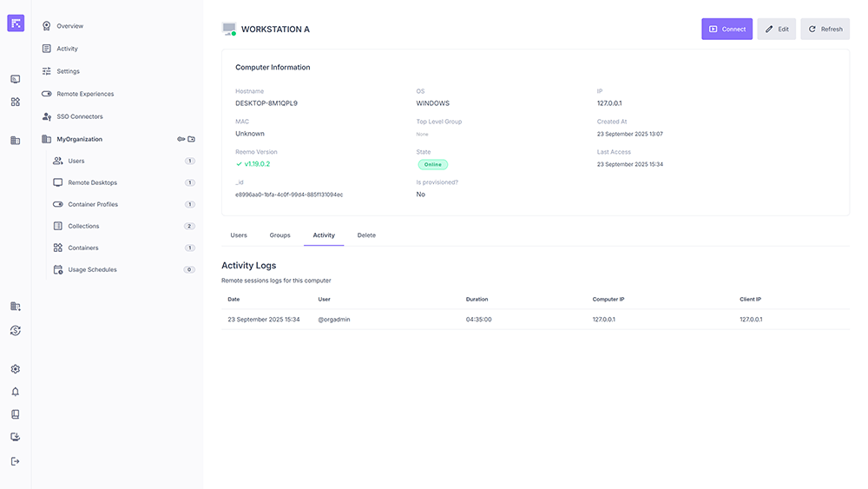Image resolution: width=868 pixels, height=489 pixels.
Task: Open the gear settings icon in the left rail
Action: [16, 369]
